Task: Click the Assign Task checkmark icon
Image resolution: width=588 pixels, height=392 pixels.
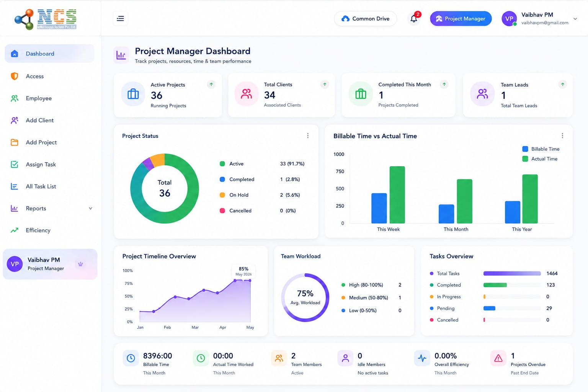Action: [x=15, y=164]
